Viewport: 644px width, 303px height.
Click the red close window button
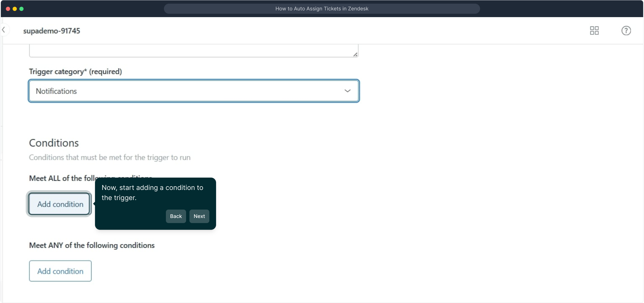(x=8, y=9)
